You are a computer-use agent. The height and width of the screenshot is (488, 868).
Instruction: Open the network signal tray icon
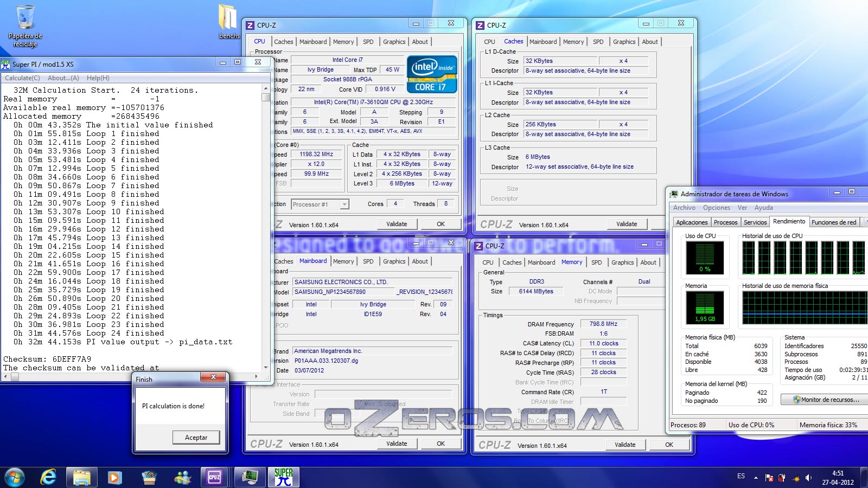click(795, 478)
